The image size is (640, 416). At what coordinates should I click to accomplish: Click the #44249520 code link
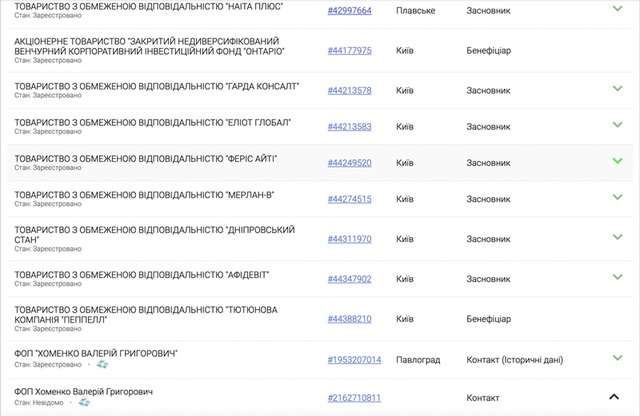tap(349, 162)
